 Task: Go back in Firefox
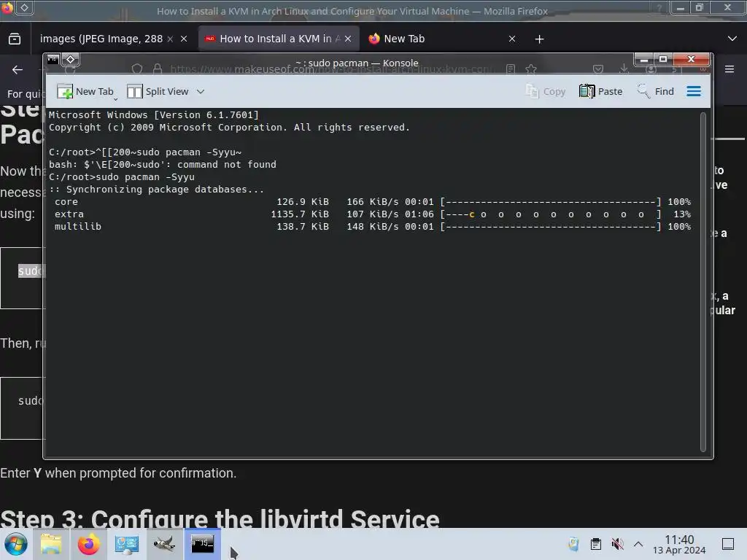18,70
